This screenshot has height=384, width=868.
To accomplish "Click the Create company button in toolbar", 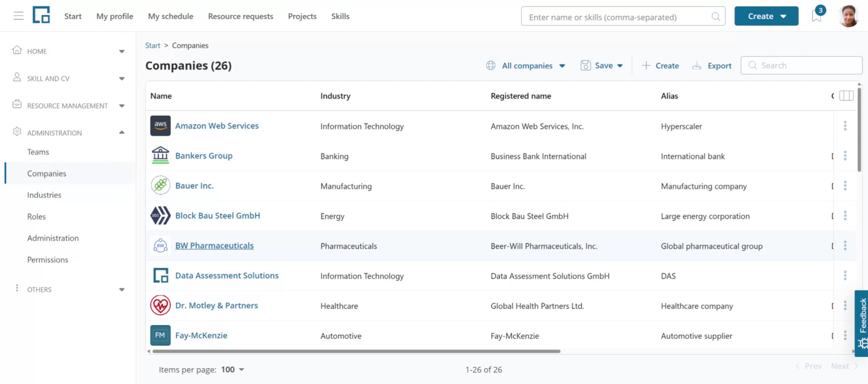I will click(660, 65).
